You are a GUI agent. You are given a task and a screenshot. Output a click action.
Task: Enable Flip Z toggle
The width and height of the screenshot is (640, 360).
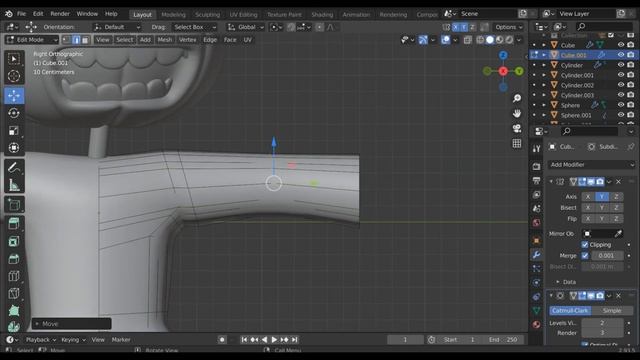click(x=616, y=219)
